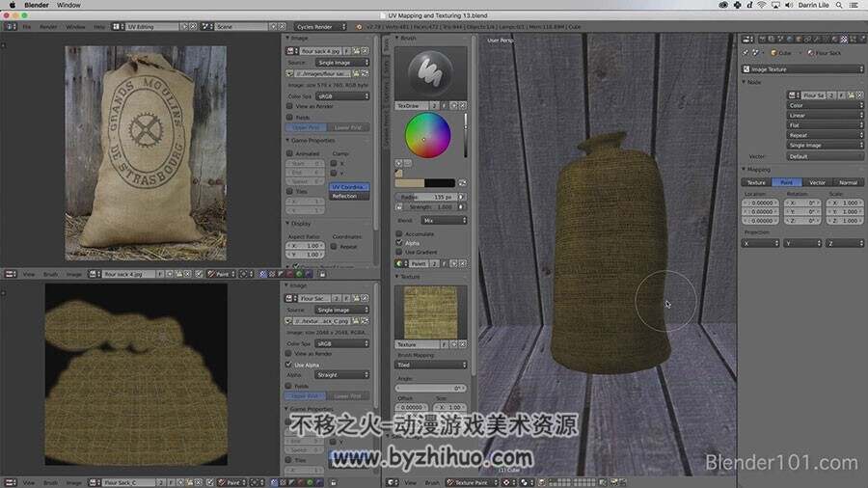Open the Window menu in the macOS menu bar
868x488 pixels.
coord(68,5)
